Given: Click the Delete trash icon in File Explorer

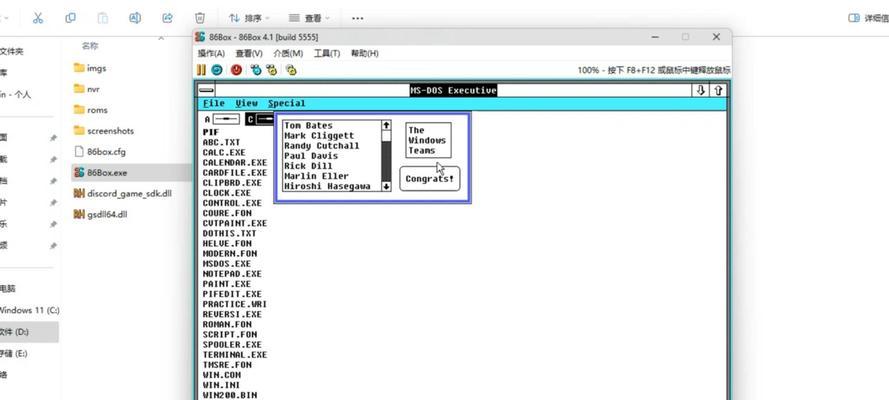Looking at the screenshot, I should [200, 18].
